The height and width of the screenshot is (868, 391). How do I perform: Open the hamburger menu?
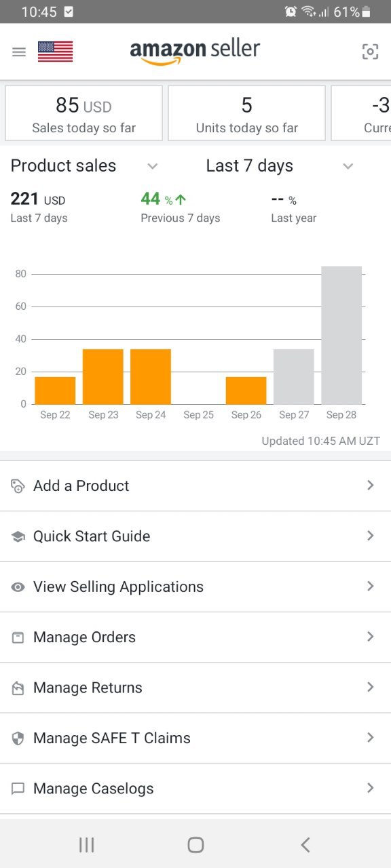coord(19,52)
